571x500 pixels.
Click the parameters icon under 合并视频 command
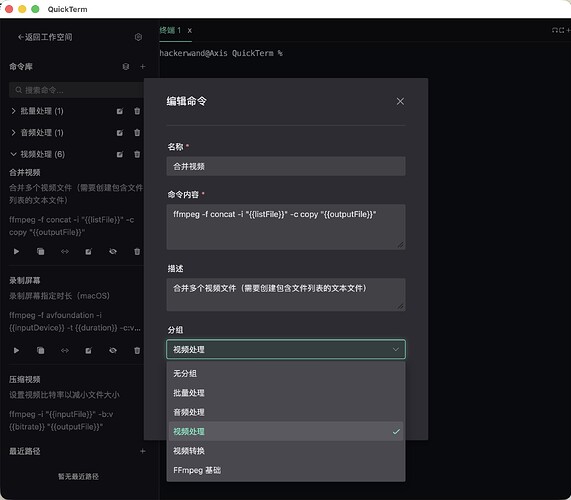click(65, 251)
